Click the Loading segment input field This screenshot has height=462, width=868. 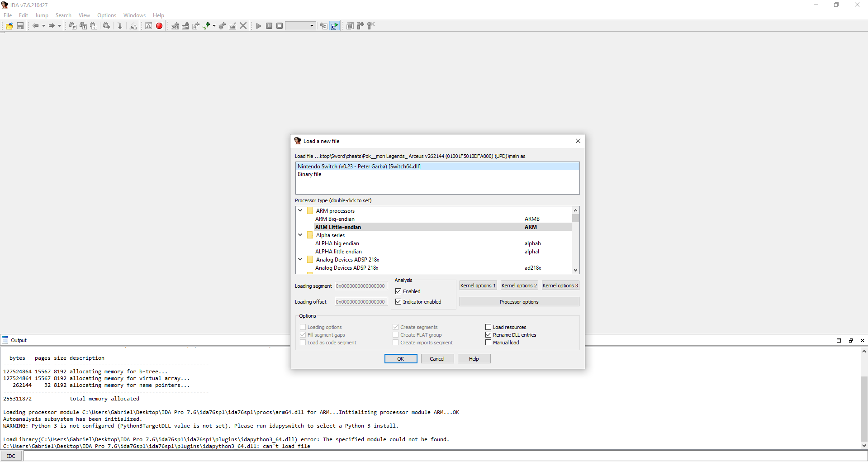(361, 286)
